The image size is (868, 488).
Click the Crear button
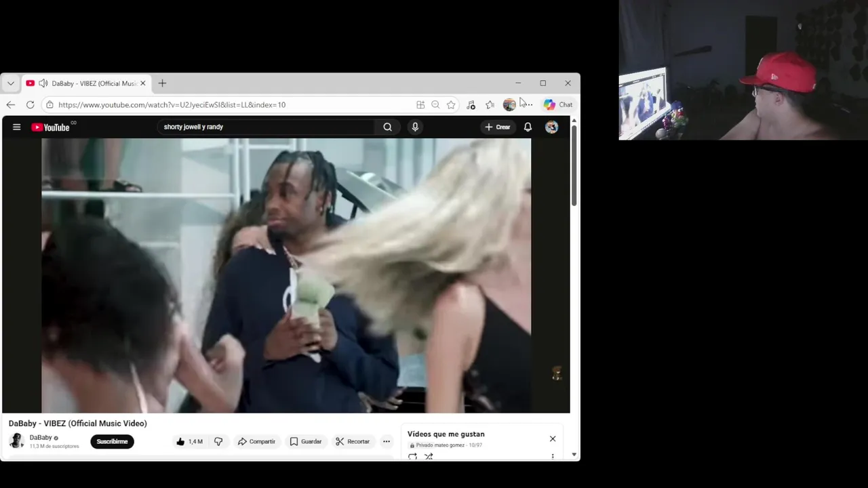[498, 127]
